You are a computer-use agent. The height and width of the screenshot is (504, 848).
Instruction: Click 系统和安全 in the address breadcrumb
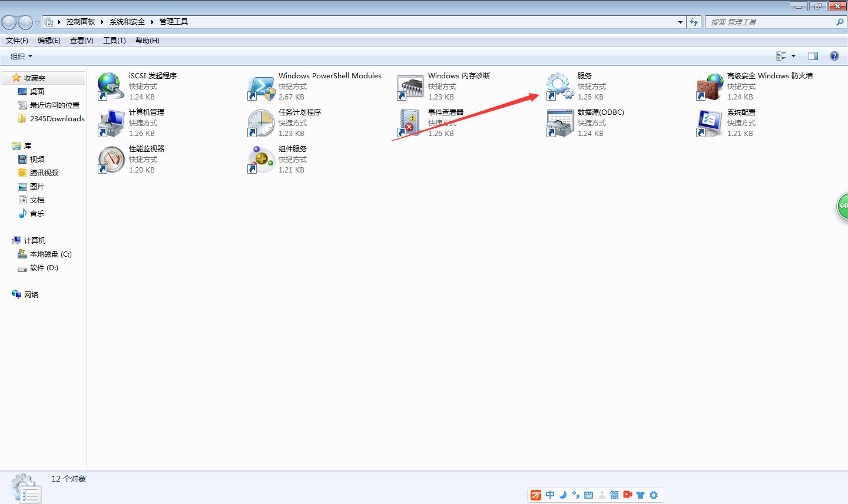click(127, 22)
